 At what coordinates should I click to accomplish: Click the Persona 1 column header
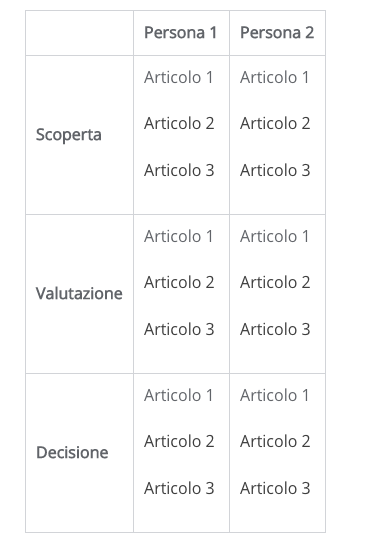181,33
